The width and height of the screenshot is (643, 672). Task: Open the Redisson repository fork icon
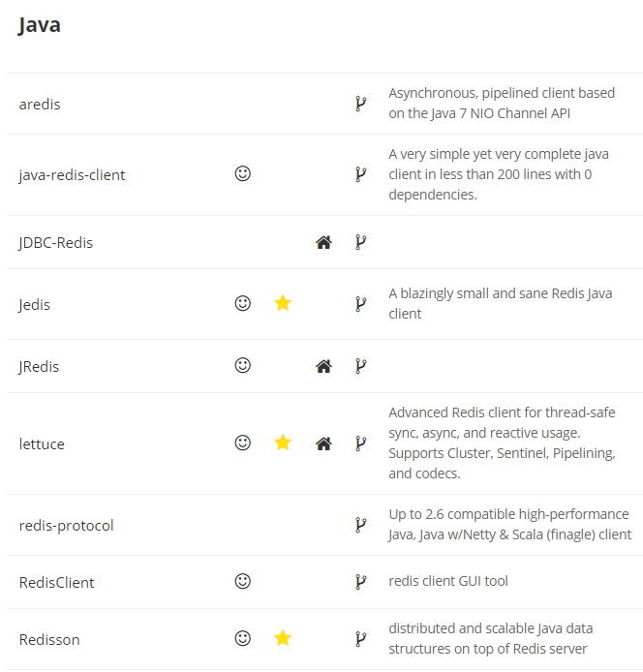[361, 639]
